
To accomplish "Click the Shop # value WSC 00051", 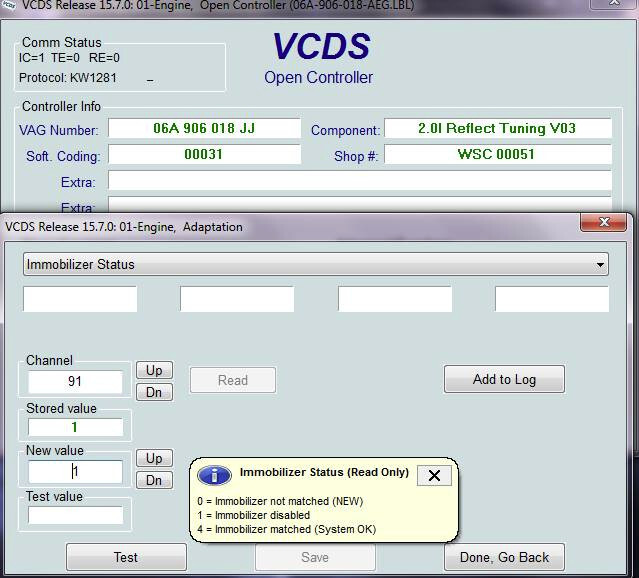I will (498, 154).
